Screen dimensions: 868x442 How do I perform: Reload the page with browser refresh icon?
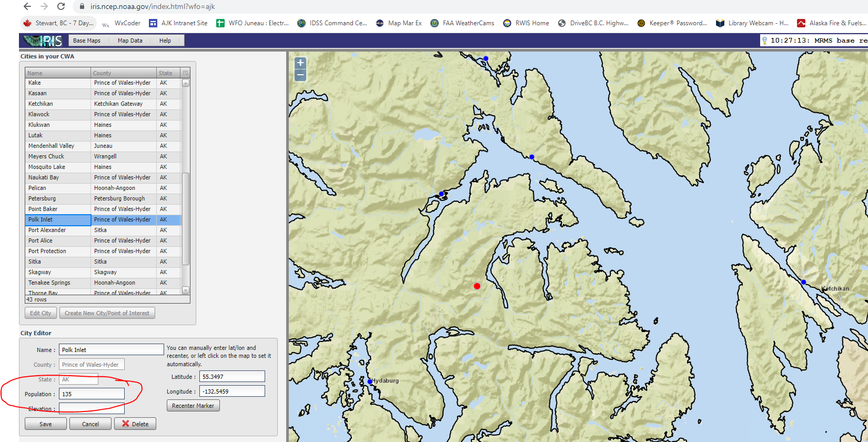(61, 7)
